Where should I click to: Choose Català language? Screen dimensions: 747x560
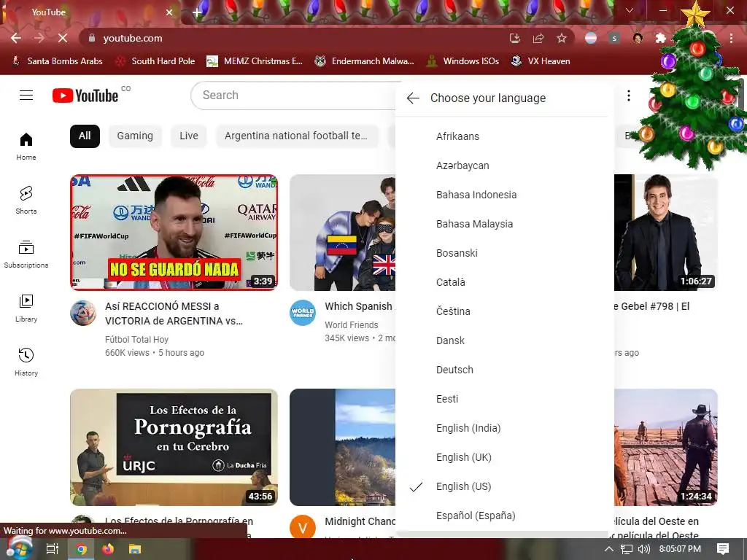click(x=505, y=282)
